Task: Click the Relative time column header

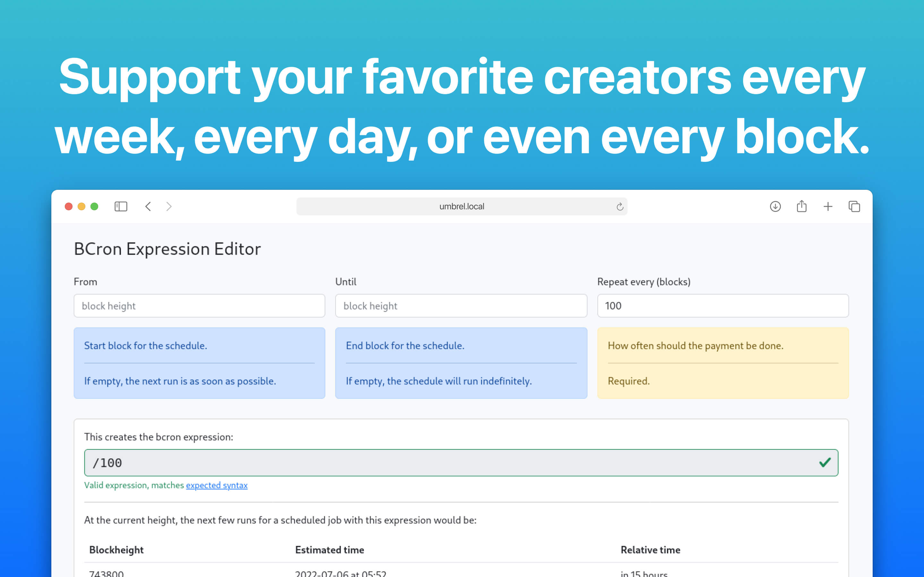Action: [650, 549]
